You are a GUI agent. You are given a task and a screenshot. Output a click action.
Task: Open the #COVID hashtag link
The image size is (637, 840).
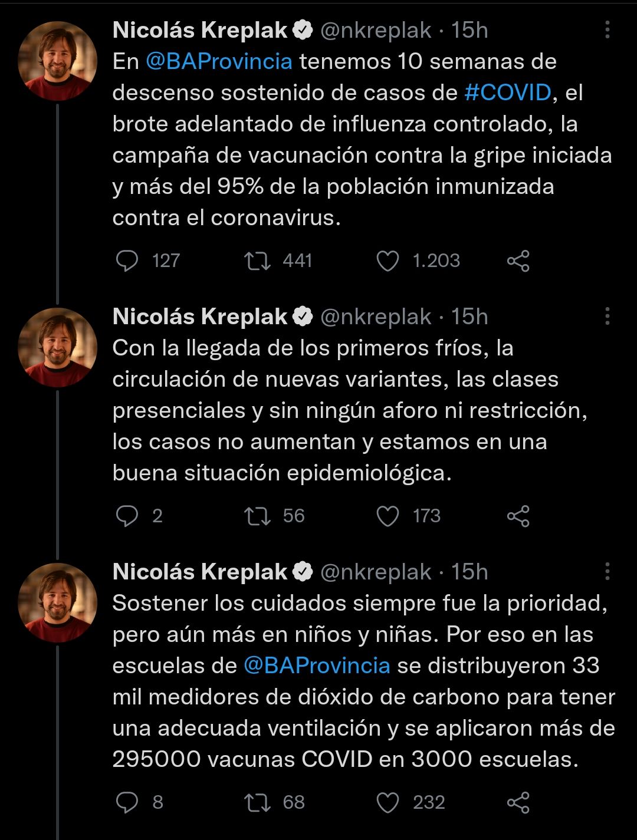coord(507,93)
